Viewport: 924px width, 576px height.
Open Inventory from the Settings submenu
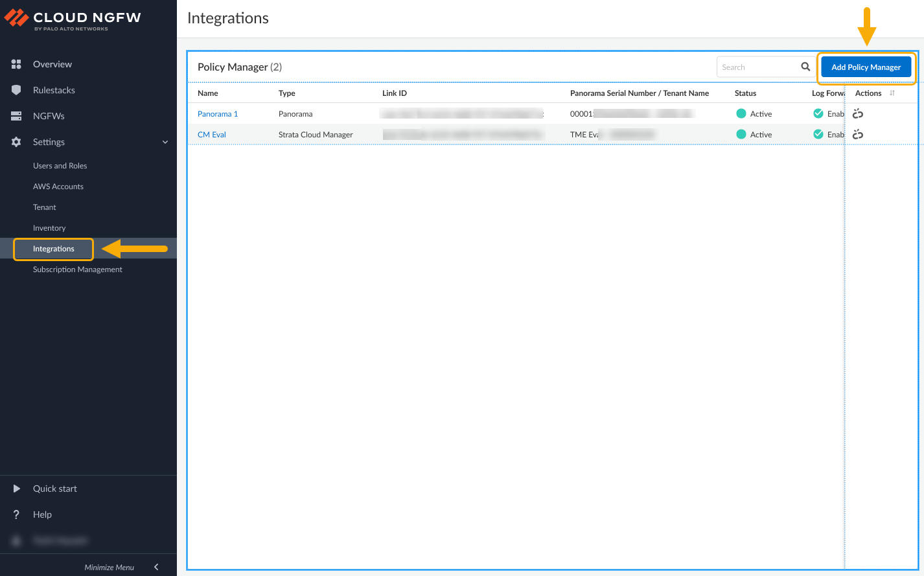point(49,228)
